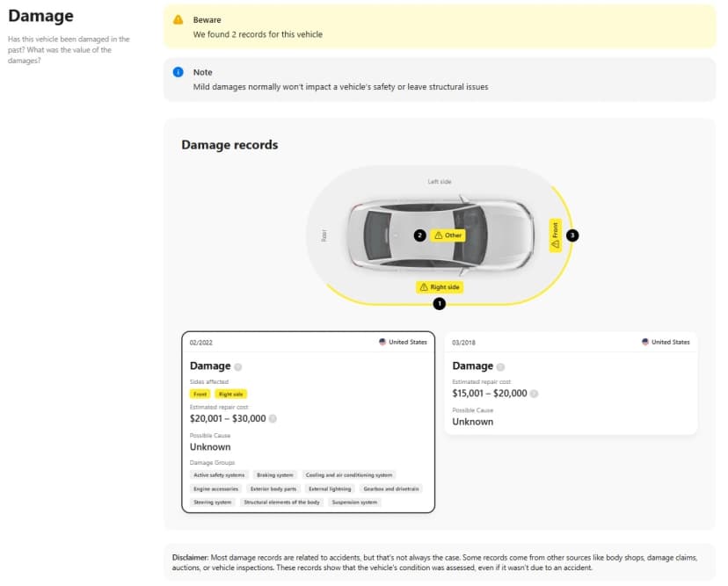Click the 'Gearbox and drivetrain' tag

pyautogui.click(x=391, y=488)
